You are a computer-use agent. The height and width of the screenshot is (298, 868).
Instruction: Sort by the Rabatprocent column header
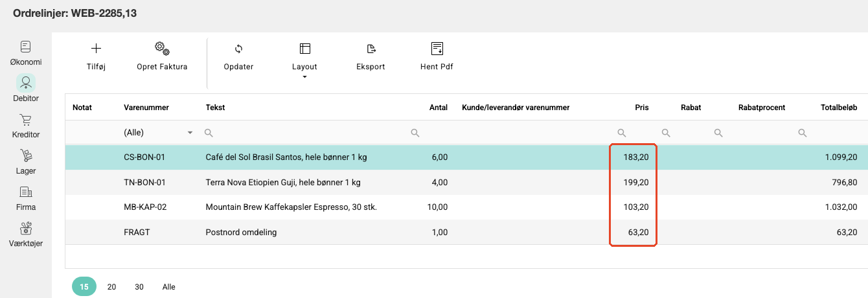point(762,108)
